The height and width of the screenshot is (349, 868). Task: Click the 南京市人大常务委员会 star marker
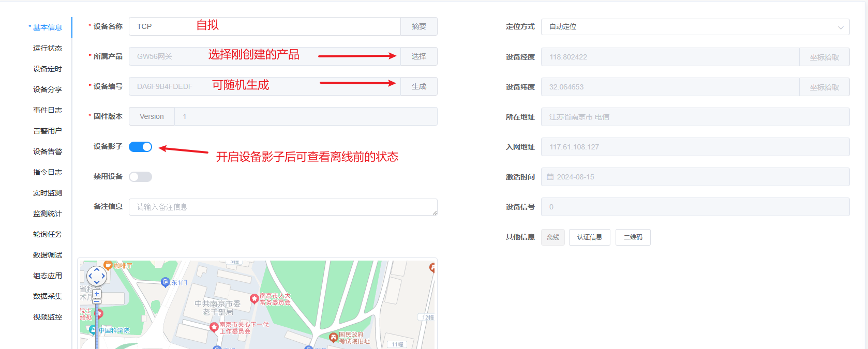point(254,298)
